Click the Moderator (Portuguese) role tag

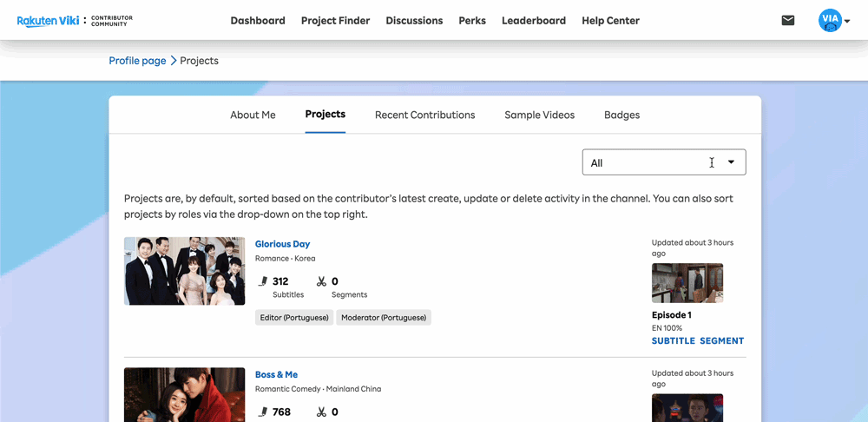(x=384, y=318)
